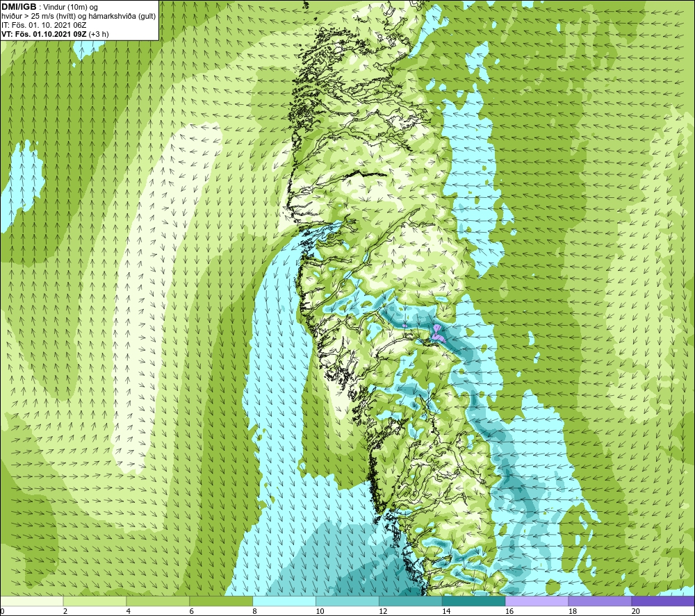The width and height of the screenshot is (695, 616).
Task: Click the 'Vindur (10m) og' header text
Action: coord(70,7)
